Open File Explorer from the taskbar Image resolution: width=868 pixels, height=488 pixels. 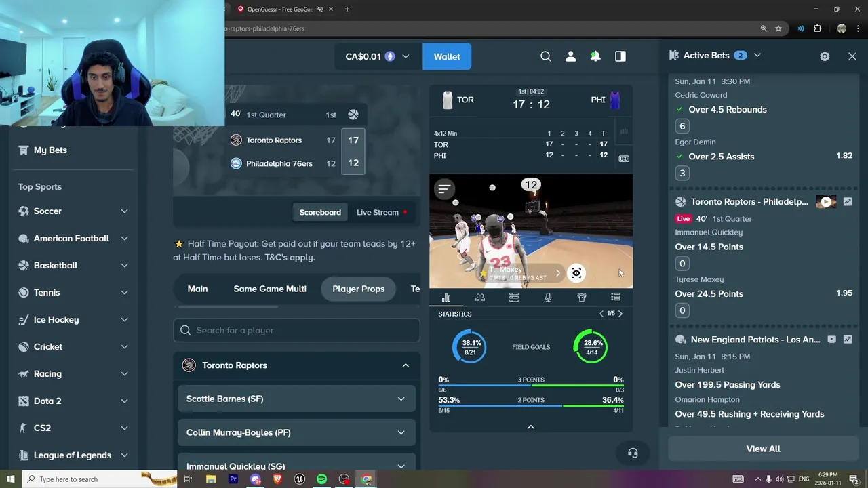pos(211,479)
